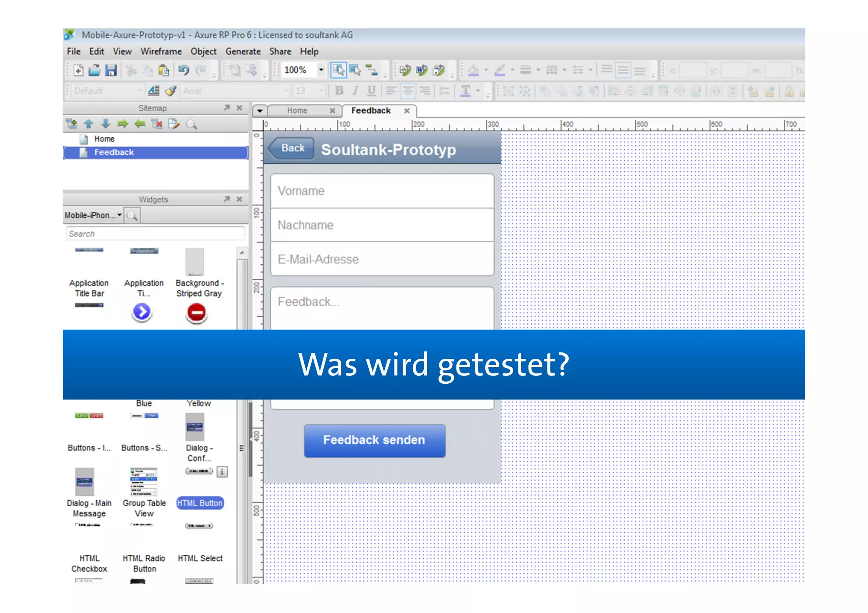
Task: Close the Feedback tab
Action: (407, 111)
